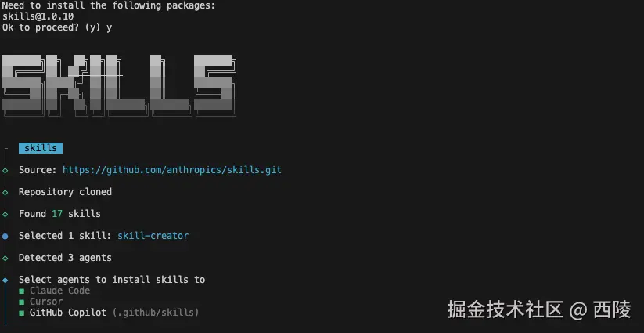Click the diamond marker beside Found 17 skills
Screen dimensions: 644x333
[5, 214]
